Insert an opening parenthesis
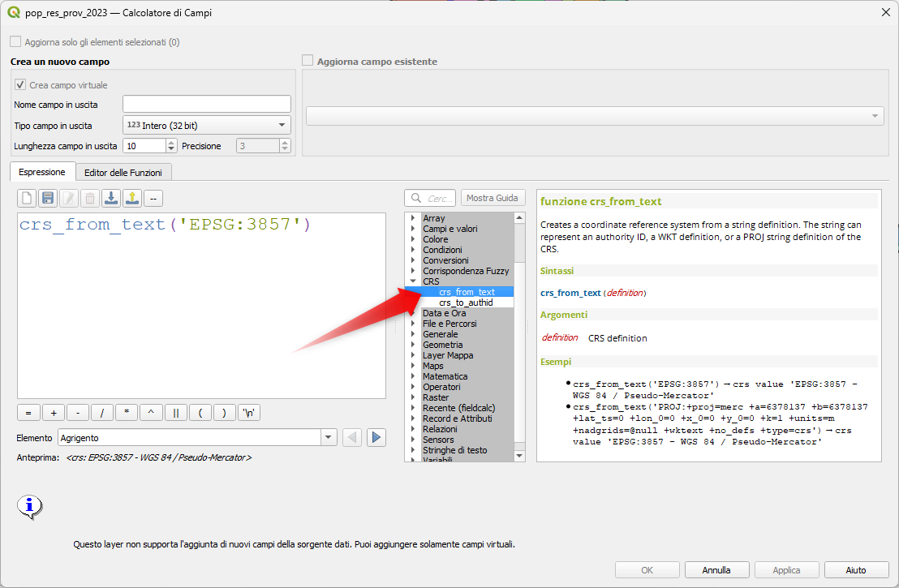 [200, 413]
